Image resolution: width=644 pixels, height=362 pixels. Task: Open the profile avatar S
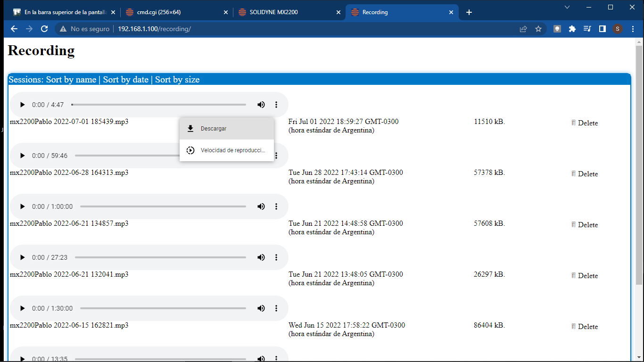pyautogui.click(x=618, y=29)
